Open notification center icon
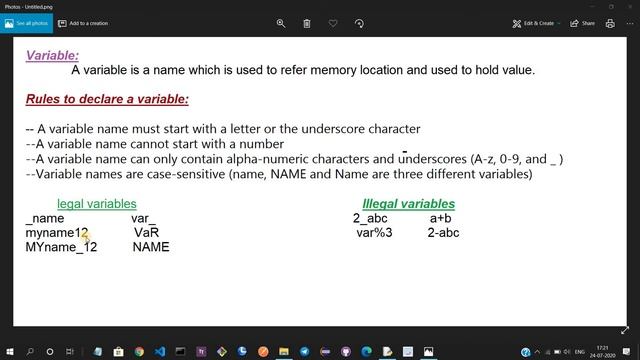 pyautogui.click(x=627, y=351)
